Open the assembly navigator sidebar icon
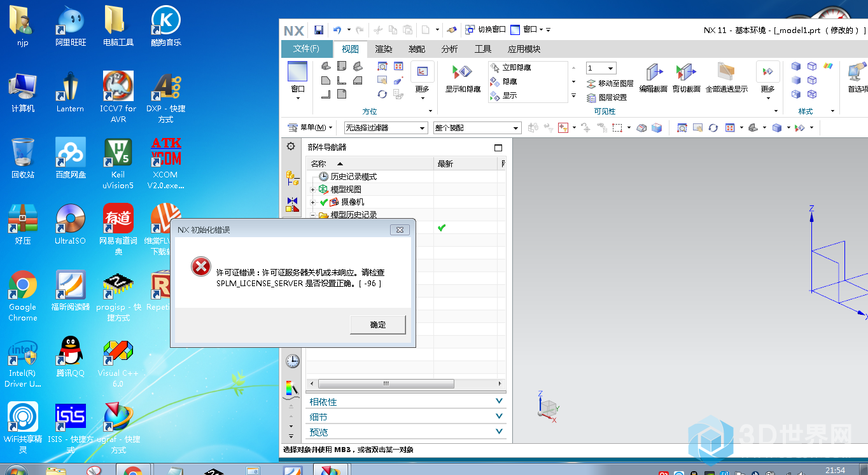The image size is (868, 475). click(x=292, y=177)
